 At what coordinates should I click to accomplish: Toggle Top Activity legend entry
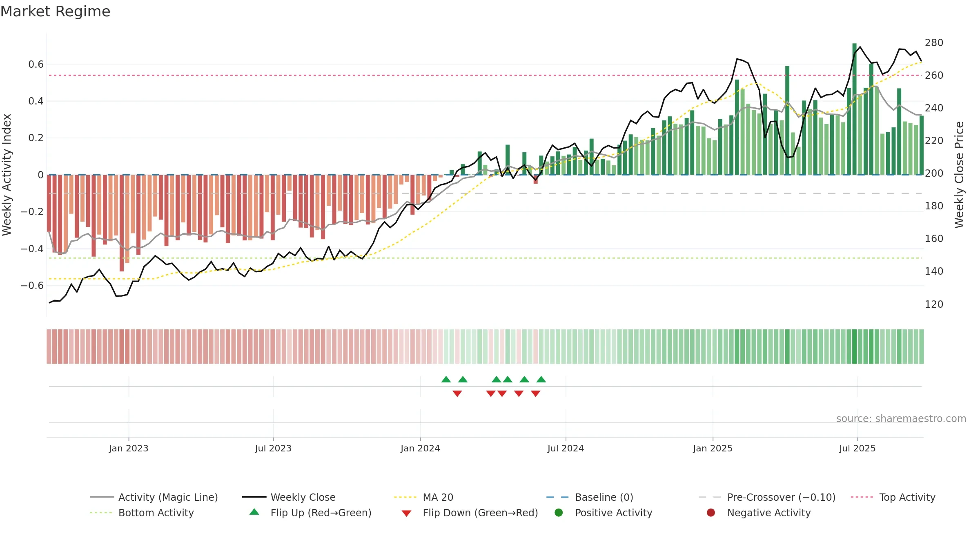[893, 497]
